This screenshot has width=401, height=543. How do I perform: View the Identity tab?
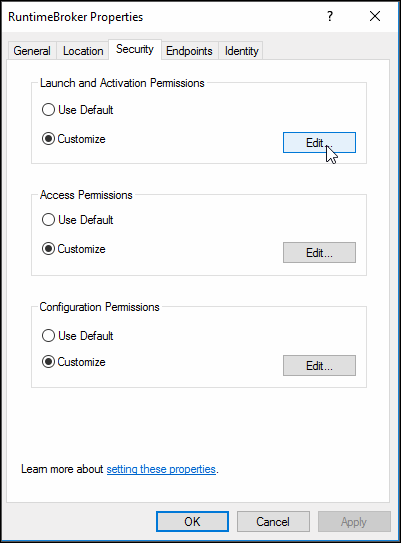(241, 51)
